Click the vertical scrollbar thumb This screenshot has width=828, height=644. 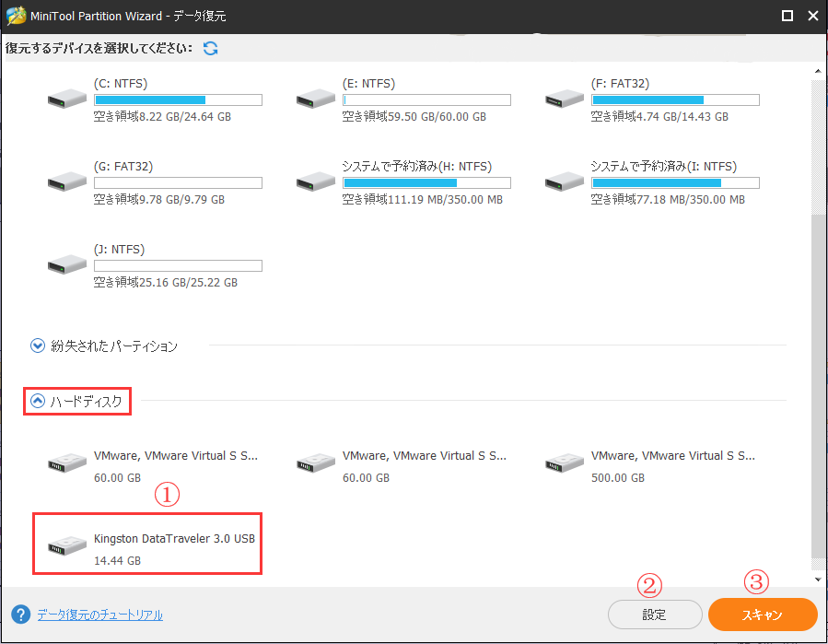818,386
